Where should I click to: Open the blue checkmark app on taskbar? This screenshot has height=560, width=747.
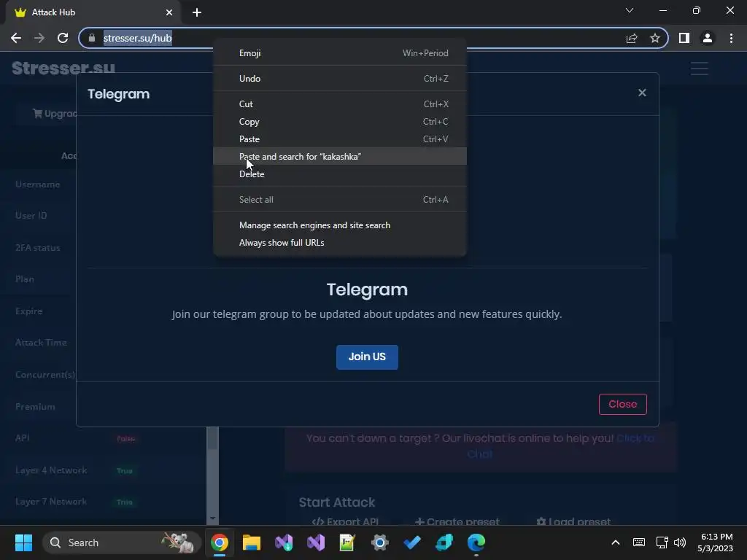[412, 542]
